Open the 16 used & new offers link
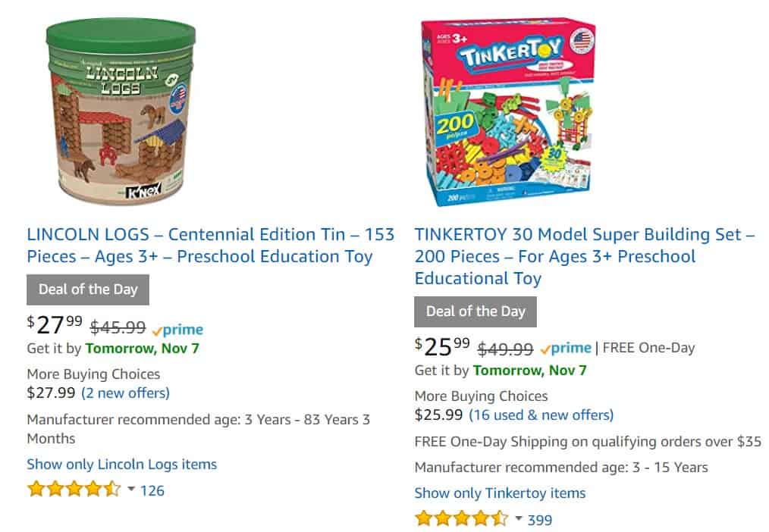 tap(541, 415)
